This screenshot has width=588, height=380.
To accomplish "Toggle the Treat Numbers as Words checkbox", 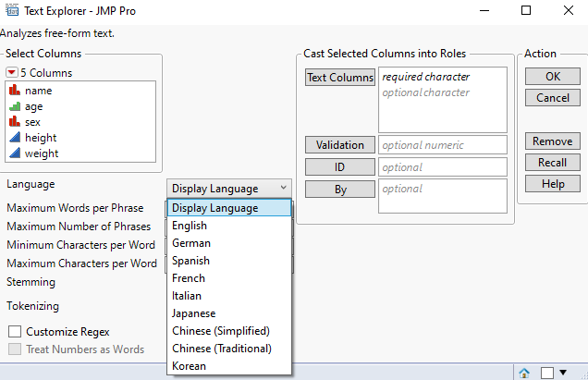I will (15, 349).
